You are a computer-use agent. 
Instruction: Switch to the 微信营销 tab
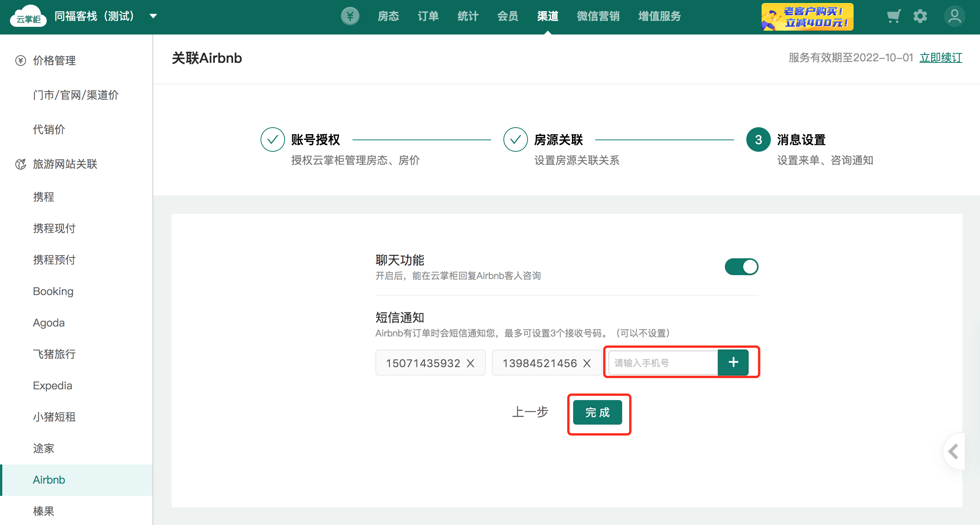(598, 16)
